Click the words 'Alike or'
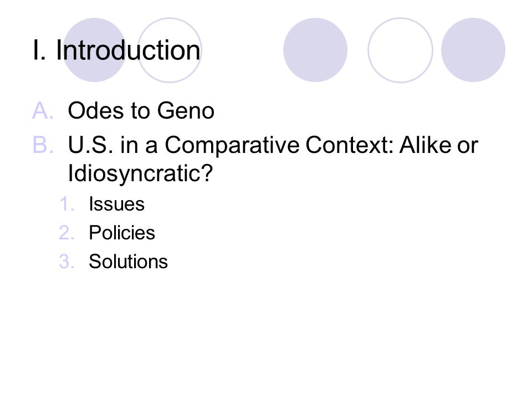The width and height of the screenshot is (532, 399). [439, 145]
